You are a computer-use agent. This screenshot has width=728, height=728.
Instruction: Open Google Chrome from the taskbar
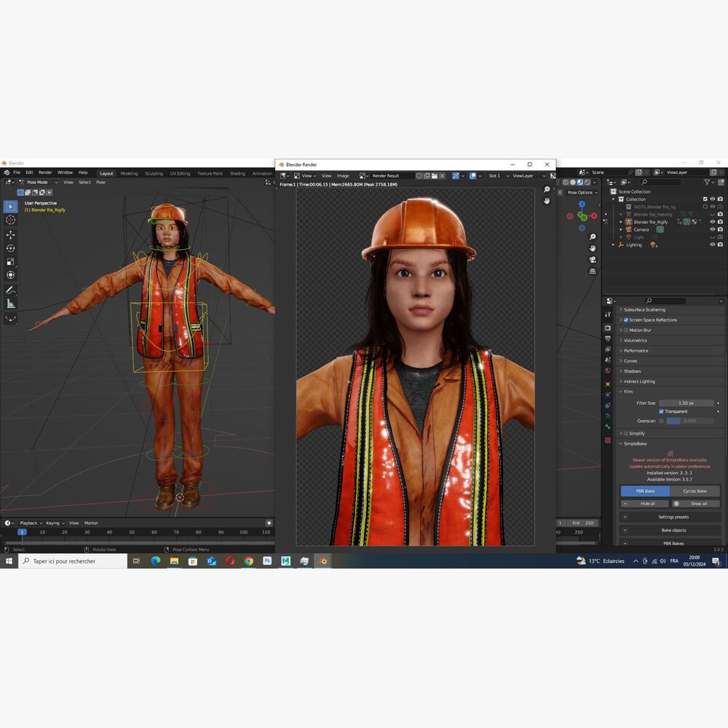[x=249, y=561]
